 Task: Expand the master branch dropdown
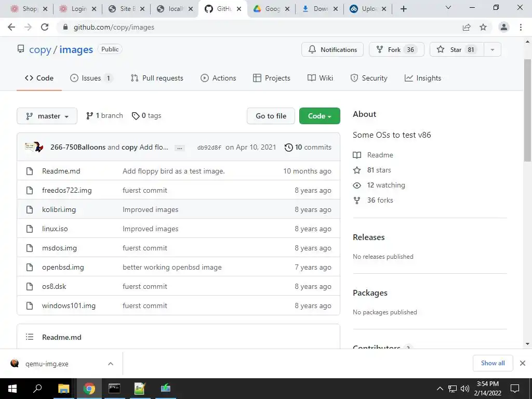point(47,116)
